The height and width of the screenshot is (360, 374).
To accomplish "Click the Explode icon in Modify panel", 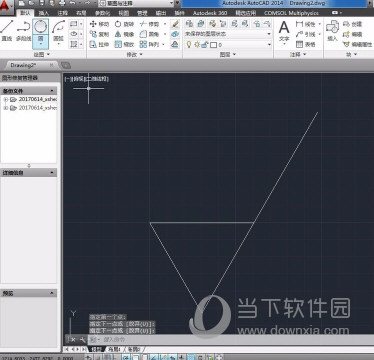I will [175, 34].
